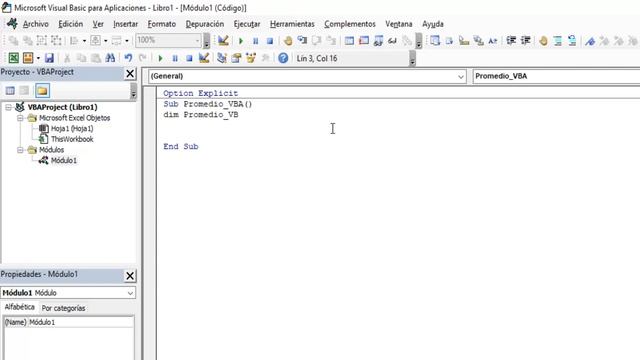
Task: Open the Ventana menu
Action: [399, 24]
